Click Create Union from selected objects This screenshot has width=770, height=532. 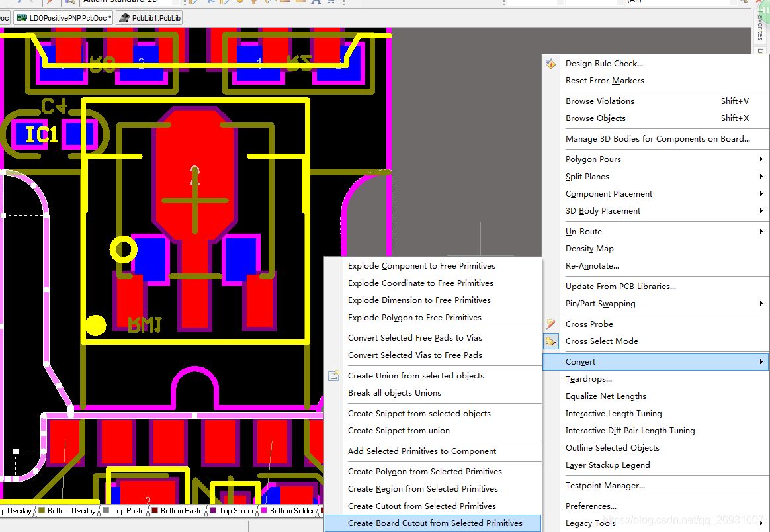tap(433, 376)
